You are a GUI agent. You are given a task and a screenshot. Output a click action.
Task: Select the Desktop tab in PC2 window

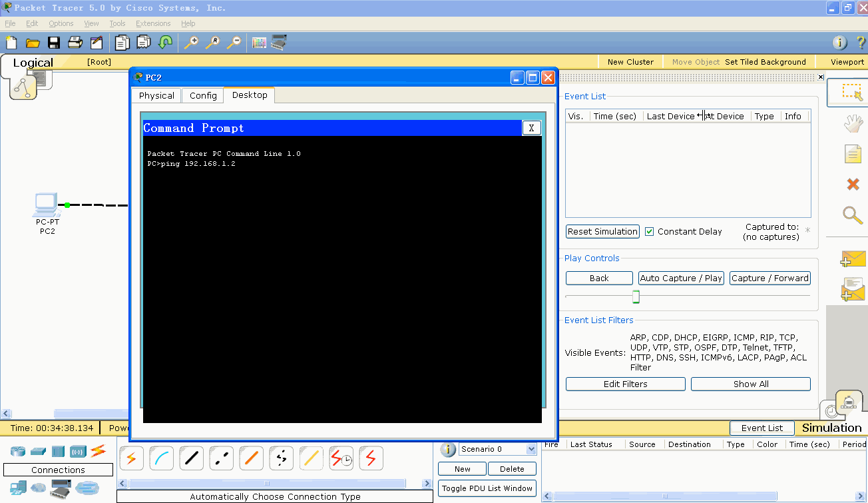(250, 95)
